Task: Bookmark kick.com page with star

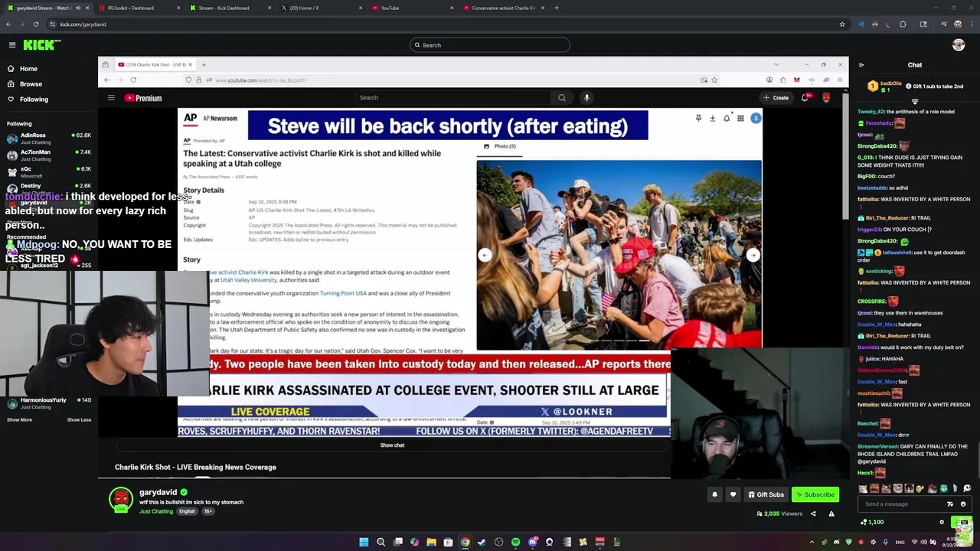Action: tap(842, 24)
